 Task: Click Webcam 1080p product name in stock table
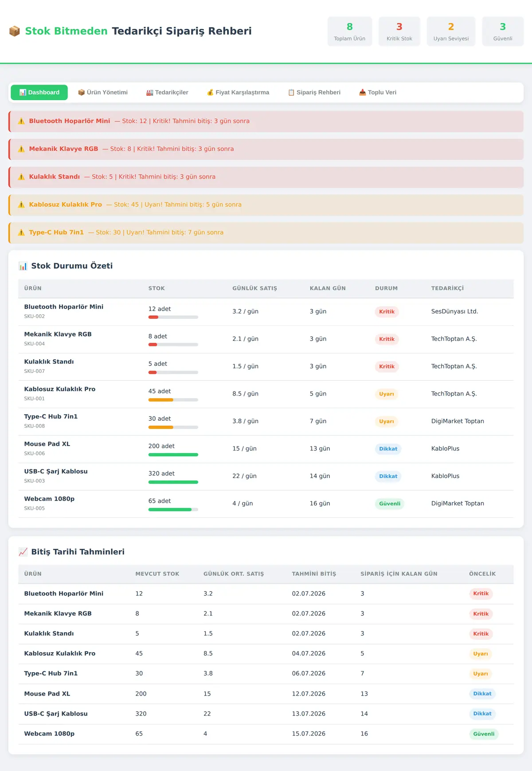49,499
